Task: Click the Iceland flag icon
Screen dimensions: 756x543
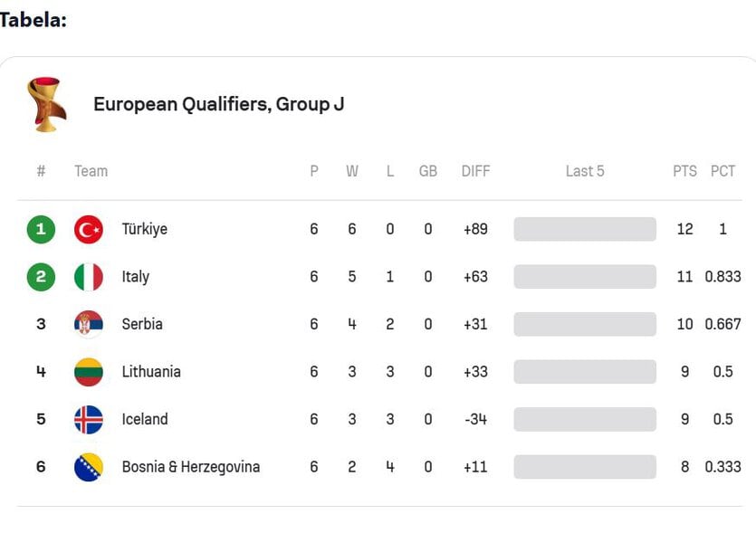Action: (89, 420)
